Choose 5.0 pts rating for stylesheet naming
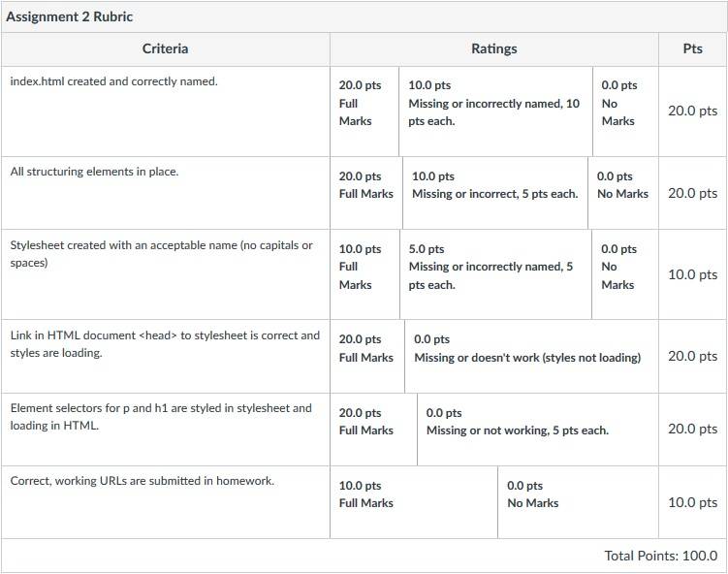 coord(495,274)
